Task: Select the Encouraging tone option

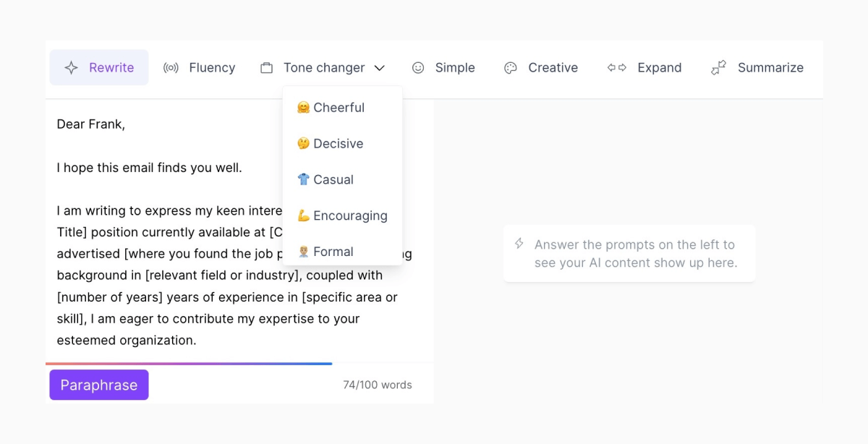Action: [342, 215]
